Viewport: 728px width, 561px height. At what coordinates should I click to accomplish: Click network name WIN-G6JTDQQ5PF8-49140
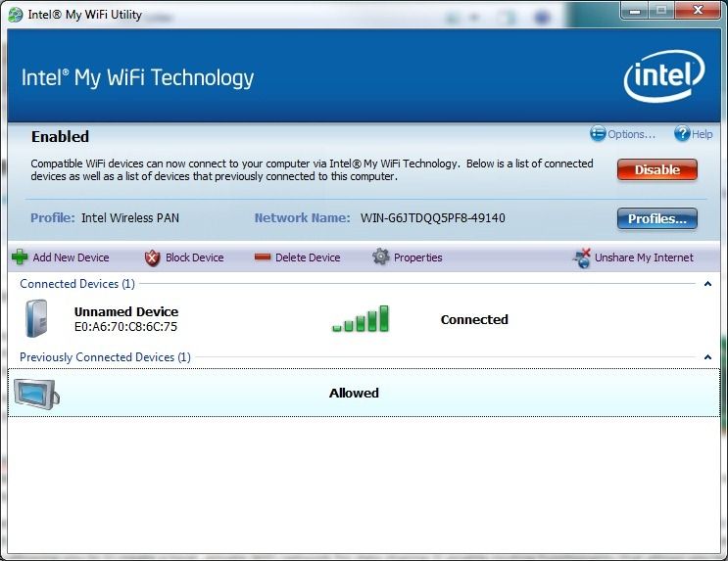pos(433,218)
